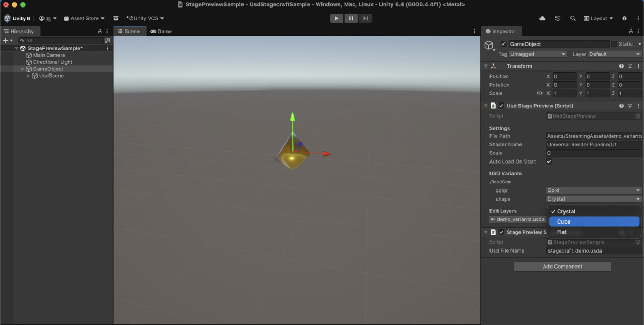Choose Crystal in the shape menu
Viewport: 644px width, 325px height.
point(594,211)
